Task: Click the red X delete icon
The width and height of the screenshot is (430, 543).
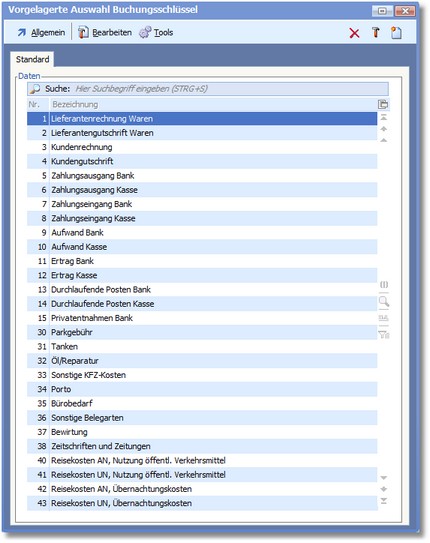Action: click(x=354, y=33)
